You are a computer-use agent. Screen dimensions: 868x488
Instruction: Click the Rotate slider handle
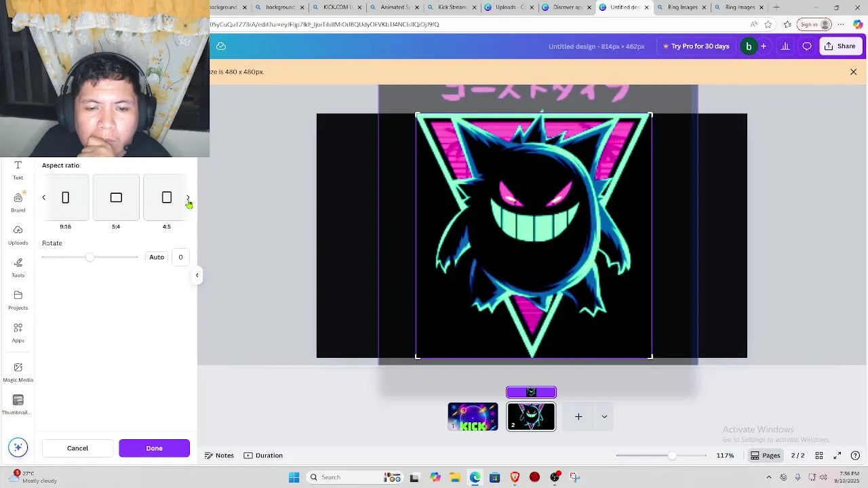click(90, 257)
